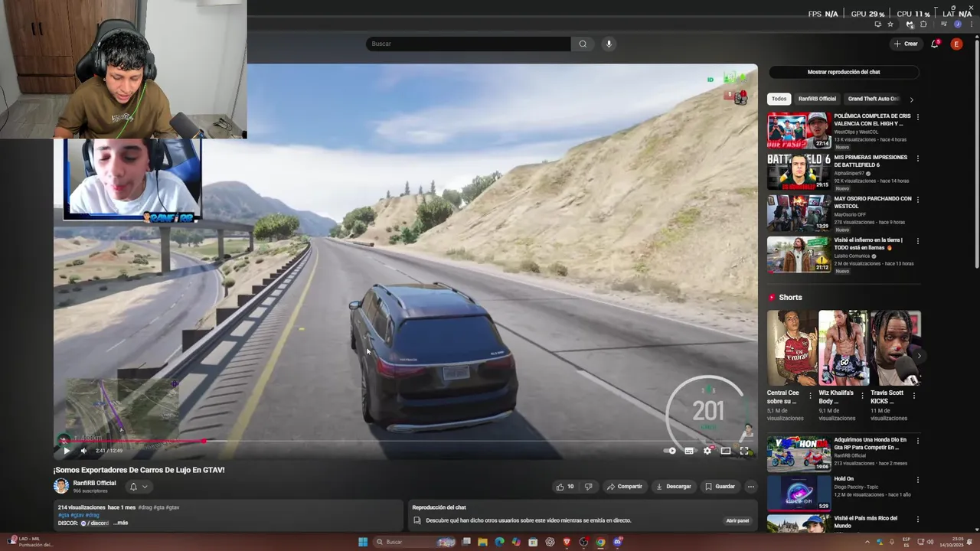Screen dimensions: 980x551
Task: Open the account avatar E menu
Action: tap(956, 44)
